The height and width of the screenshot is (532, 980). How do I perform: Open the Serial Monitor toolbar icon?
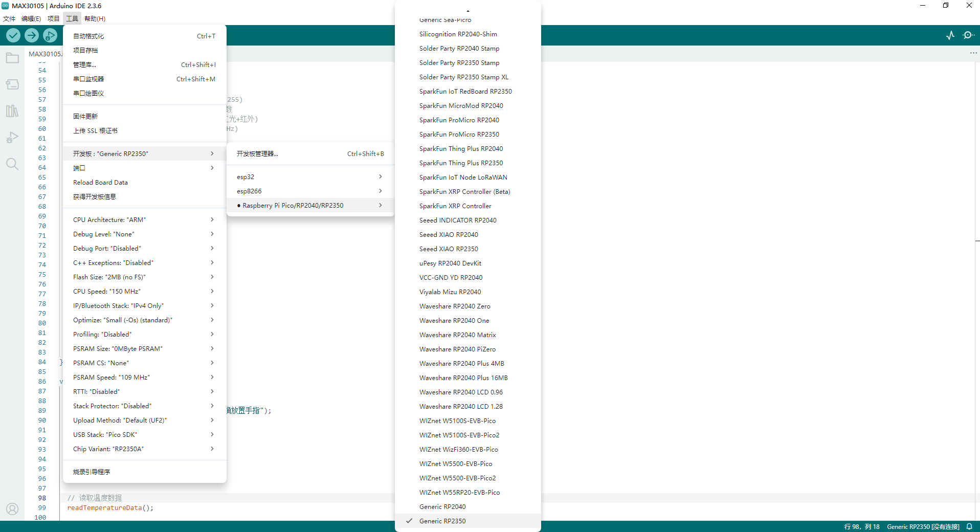pyautogui.click(x=968, y=35)
